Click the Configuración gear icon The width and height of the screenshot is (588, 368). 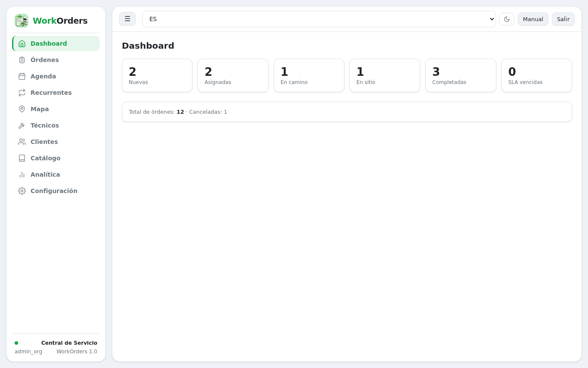pyautogui.click(x=22, y=191)
